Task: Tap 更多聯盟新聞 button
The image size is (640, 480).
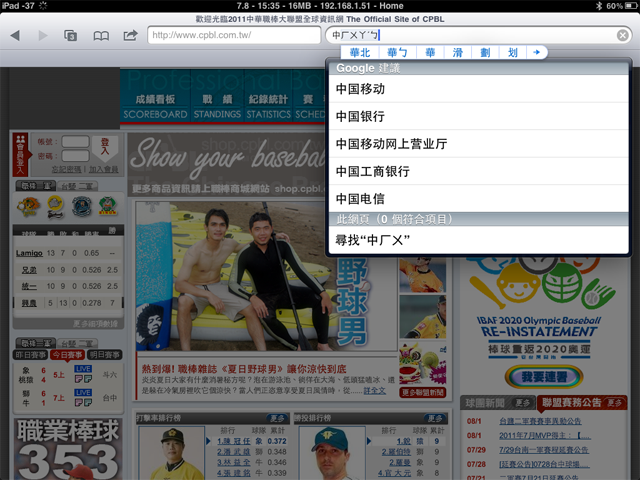Action: coord(422,393)
